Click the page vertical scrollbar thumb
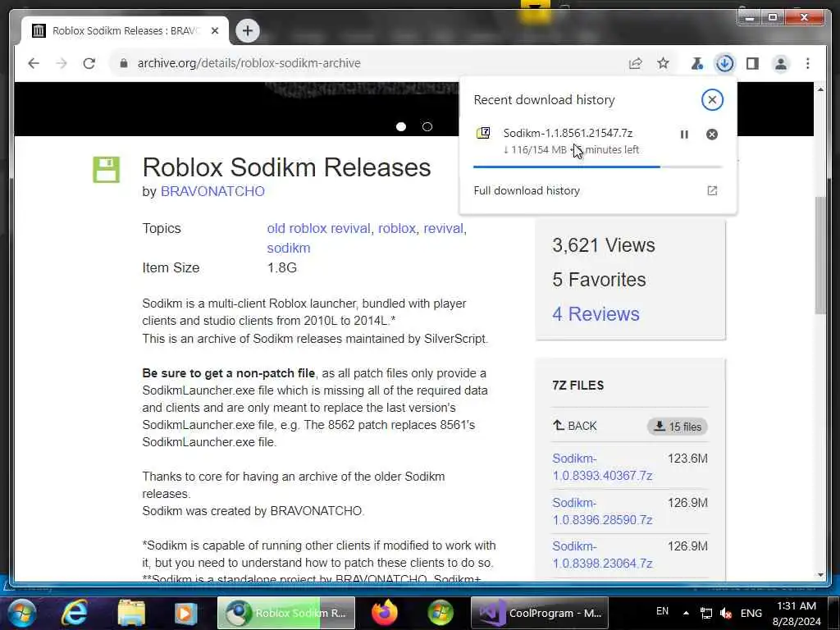The height and width of the screenshot is (630, 840). [x=820, y=256]
